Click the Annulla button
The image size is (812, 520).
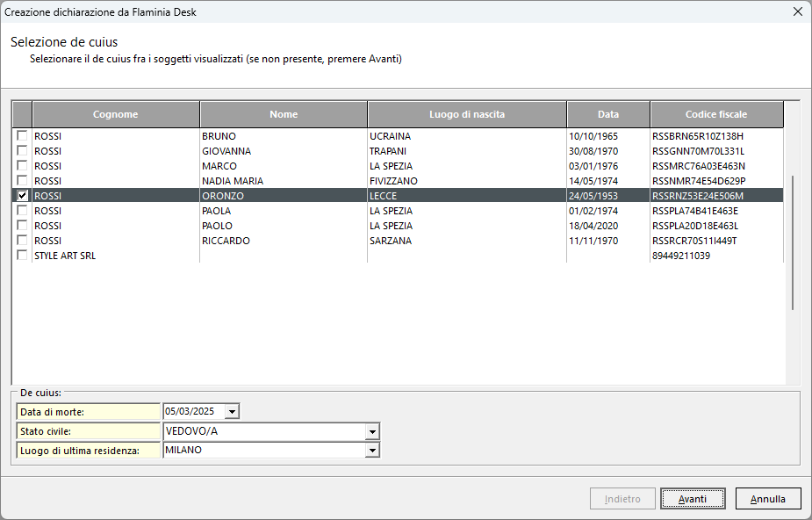tap(767, 499)
